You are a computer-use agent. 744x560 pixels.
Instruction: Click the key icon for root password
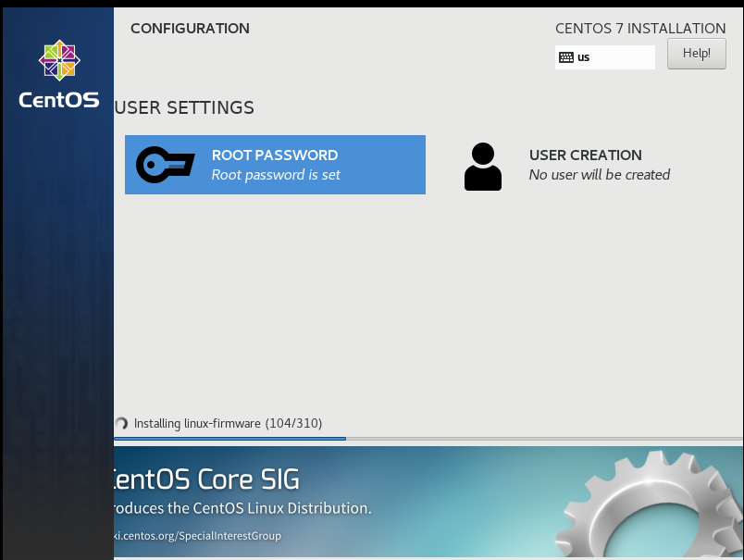165,165
